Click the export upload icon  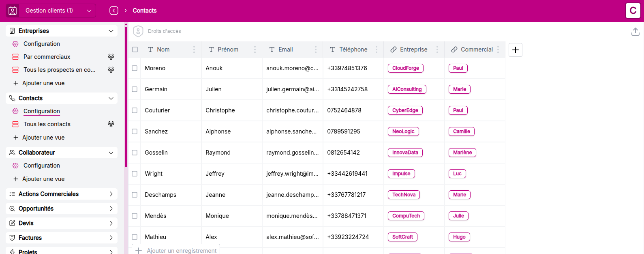coord(635,32)
